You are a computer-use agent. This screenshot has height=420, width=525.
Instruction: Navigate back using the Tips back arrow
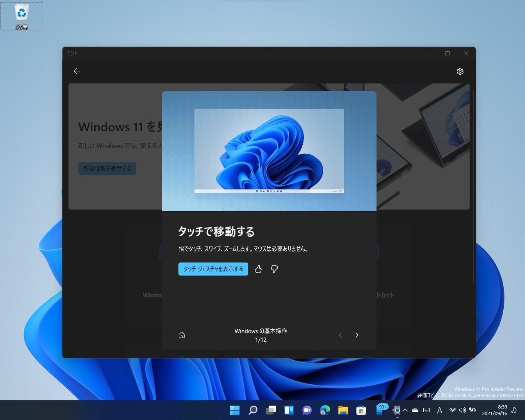(x=77, y=71)
